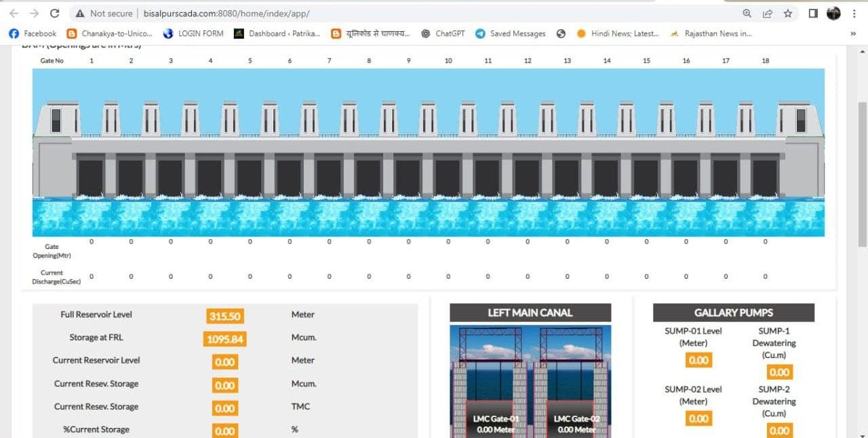This screenshot has width=868, height=438.
Task: Click the LMC Gate-01 graphic
Action: pos(492,381)
